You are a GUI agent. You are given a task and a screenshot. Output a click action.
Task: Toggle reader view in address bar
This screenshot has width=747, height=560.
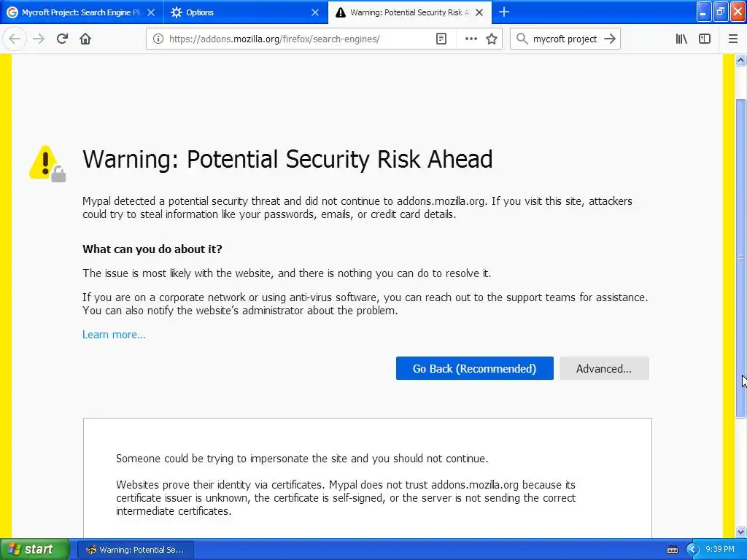(x=441, y=39)
